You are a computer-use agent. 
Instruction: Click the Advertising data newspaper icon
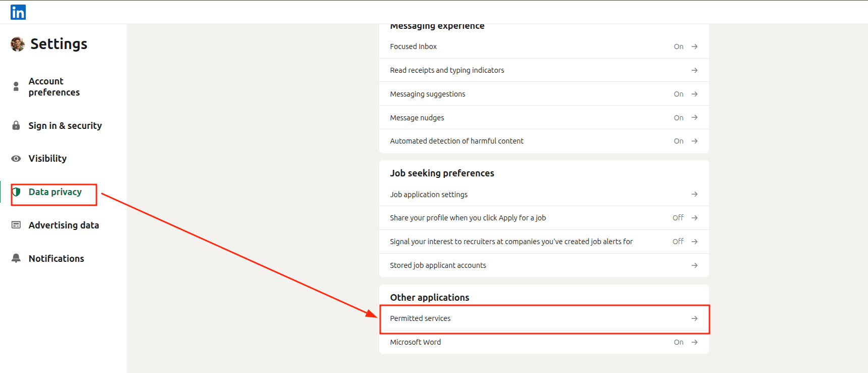pos(16,225)
